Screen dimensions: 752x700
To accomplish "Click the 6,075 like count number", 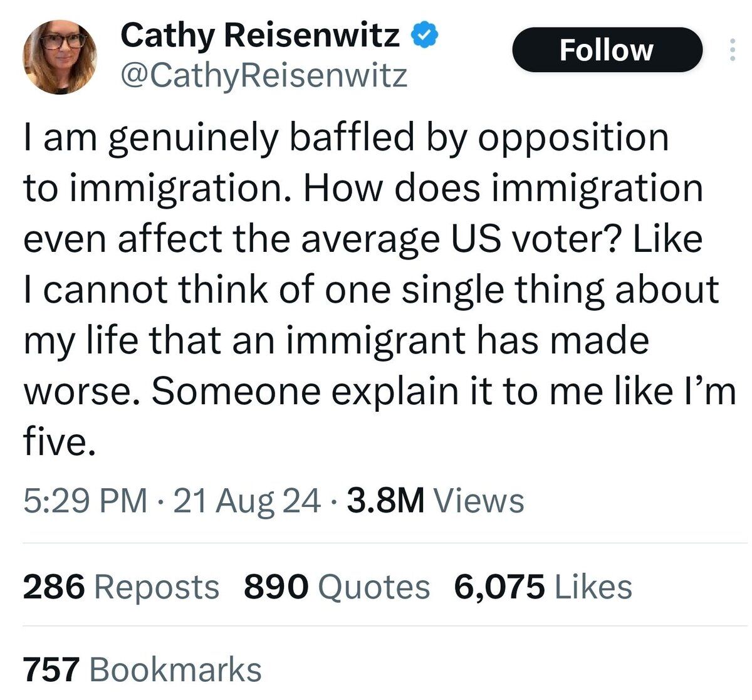I will [499, 587].
